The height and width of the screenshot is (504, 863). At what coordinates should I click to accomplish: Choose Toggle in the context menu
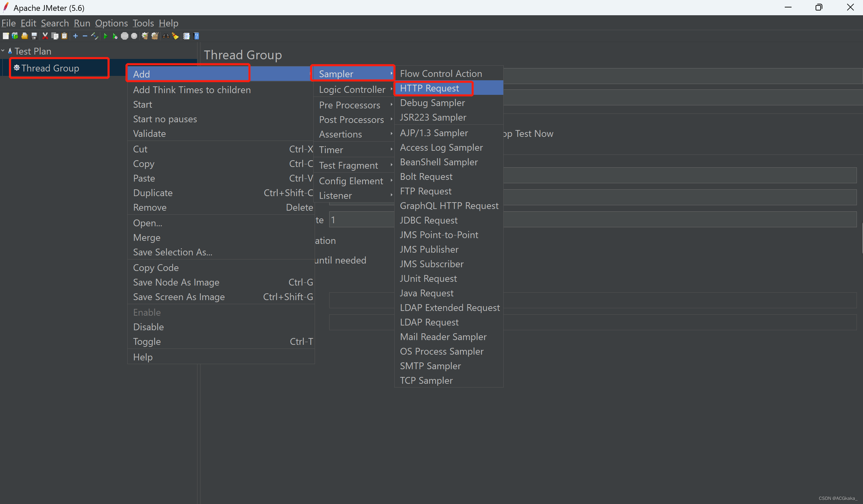220,341
